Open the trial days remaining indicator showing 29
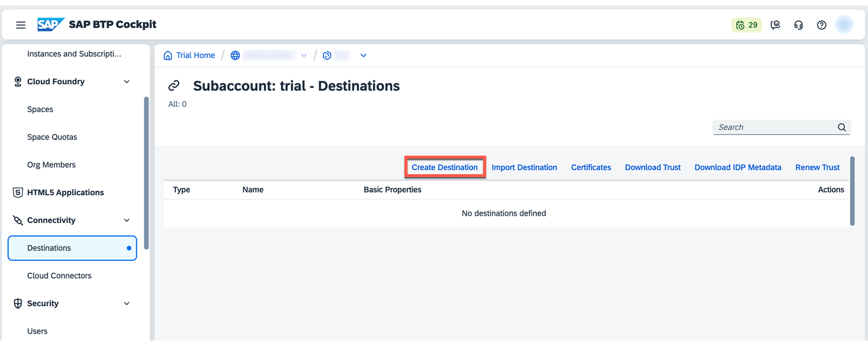Viewport: 868px width, 346px height. 746,25
